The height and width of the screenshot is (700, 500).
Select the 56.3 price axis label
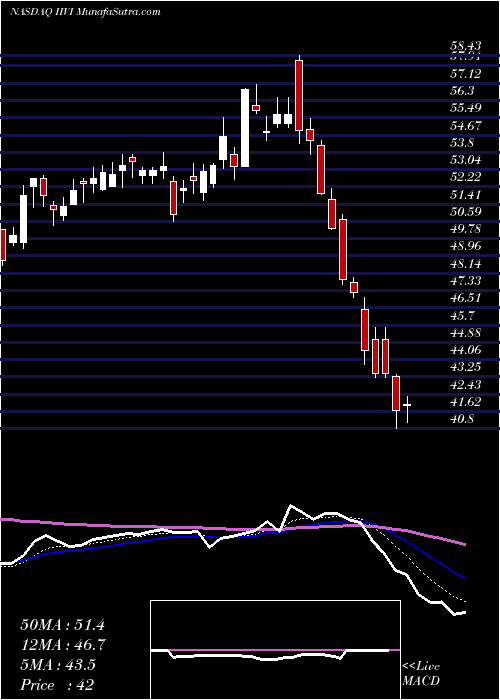462,91
